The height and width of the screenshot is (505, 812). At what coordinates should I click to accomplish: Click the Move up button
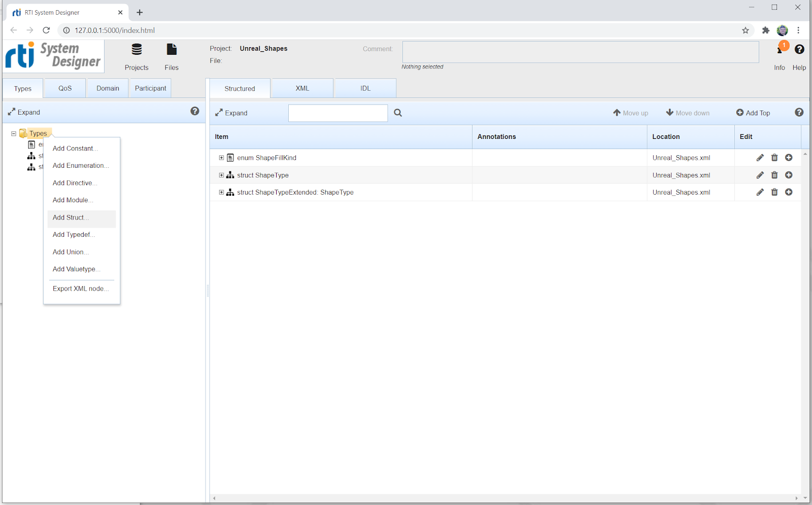[x=631, y=113]
